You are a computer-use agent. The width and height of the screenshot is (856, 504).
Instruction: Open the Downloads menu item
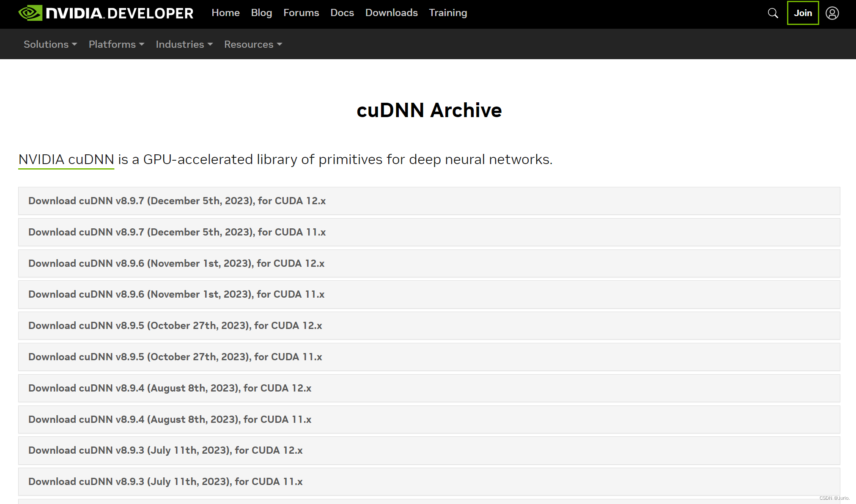(x=391, y=13)
